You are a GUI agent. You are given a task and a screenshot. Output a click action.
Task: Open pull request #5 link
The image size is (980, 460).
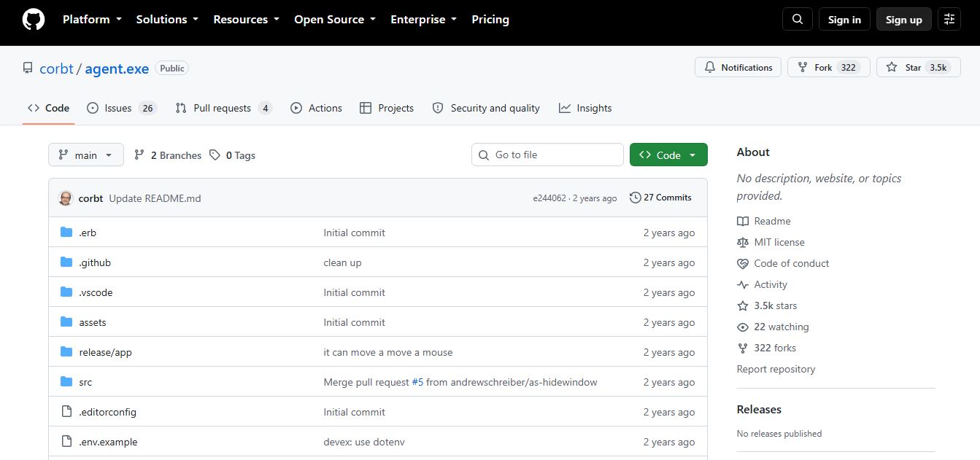[417, 382]
